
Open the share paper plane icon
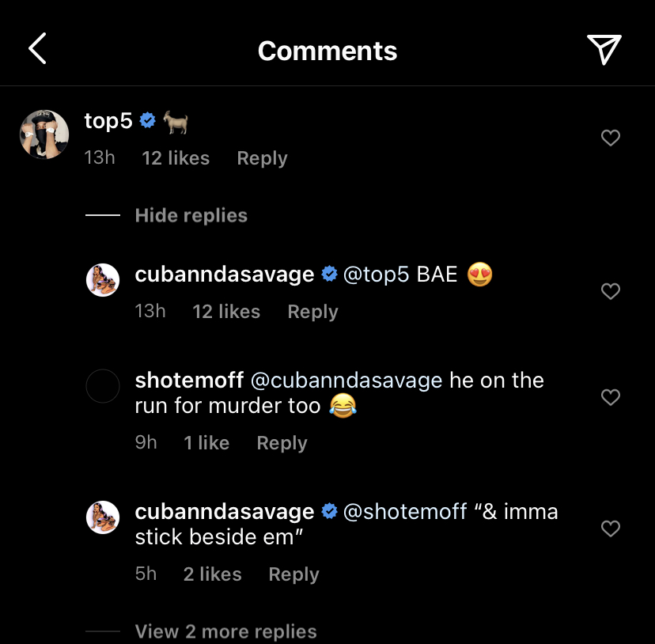pos(604,50)
